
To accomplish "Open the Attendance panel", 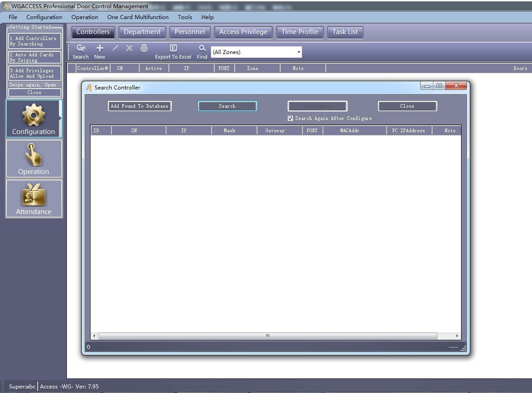I will click(34, 199).
